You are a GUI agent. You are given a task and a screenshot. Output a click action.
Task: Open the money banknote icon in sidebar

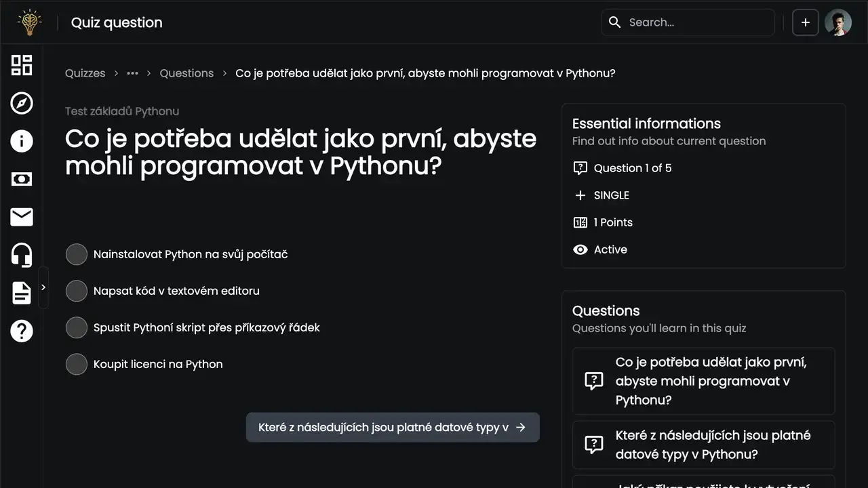[22, 179]
